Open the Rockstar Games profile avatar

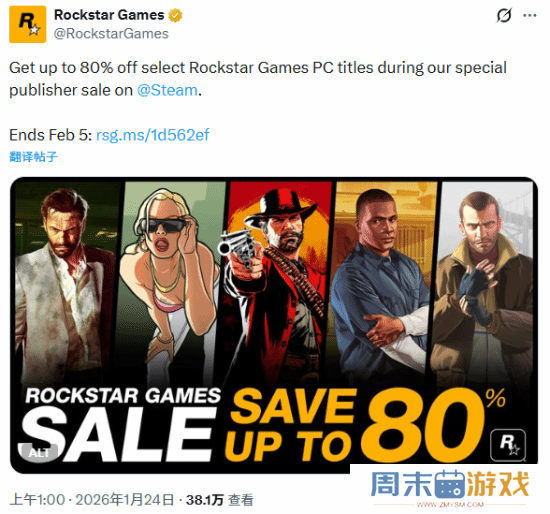[28, 24]
